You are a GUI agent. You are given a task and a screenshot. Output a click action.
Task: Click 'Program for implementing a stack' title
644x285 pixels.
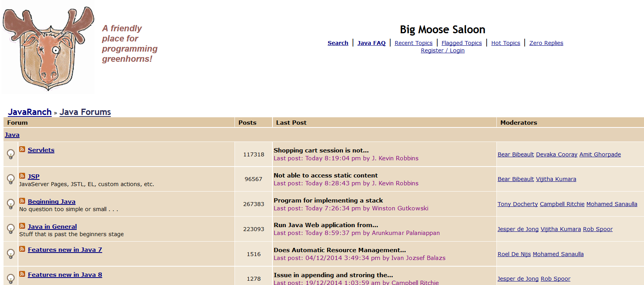(x=328, y=201)
